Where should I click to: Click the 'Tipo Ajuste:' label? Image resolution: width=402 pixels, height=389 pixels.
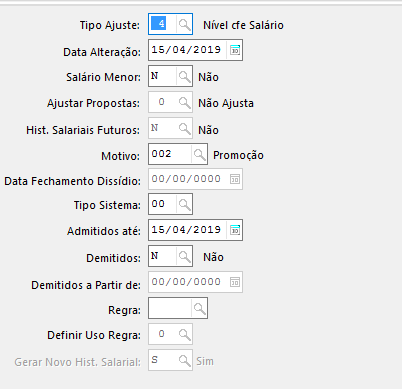click(x=110, y=25)
